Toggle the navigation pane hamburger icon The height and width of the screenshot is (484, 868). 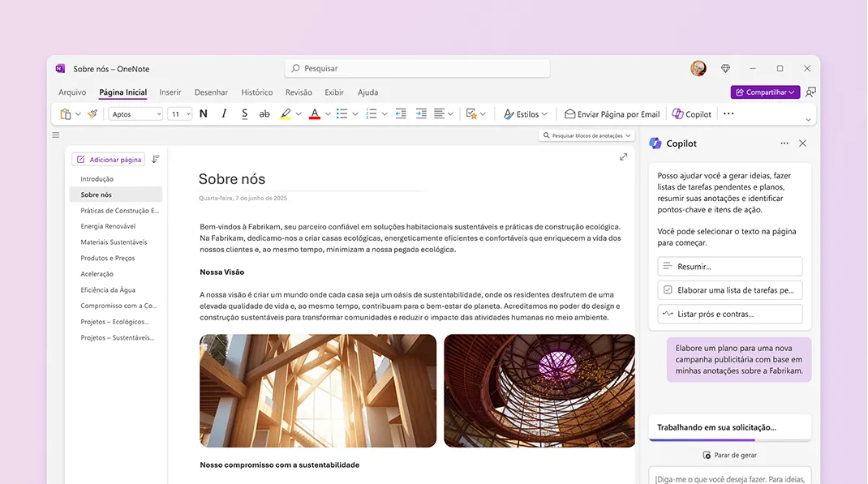coord(56,135)
